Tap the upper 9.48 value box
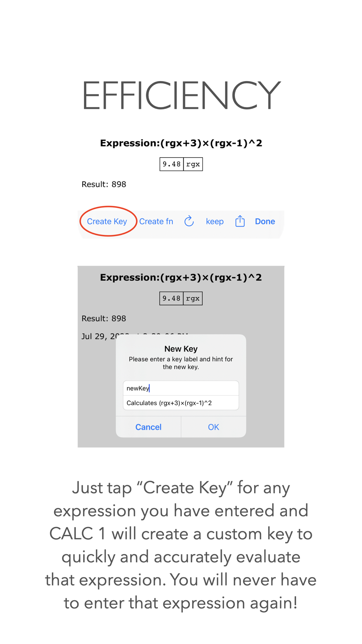The width and height of the screenshot is (362, 644). coord(172,164)
